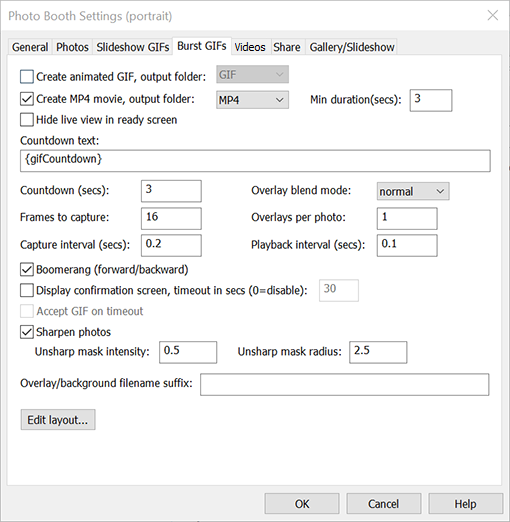The width and height of the screenshot is (510, 522).
Task: Click the Capture interval (secs) field
Action: [171, 245]
